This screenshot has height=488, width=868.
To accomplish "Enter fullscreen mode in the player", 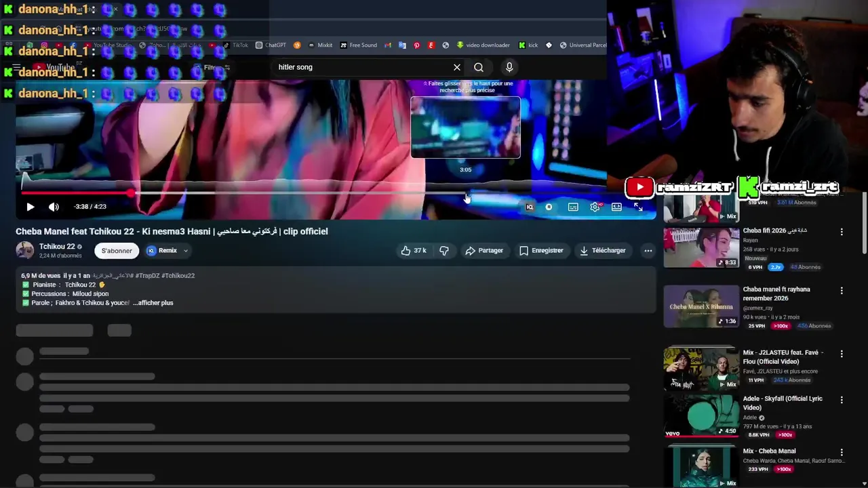I will [x=638, y=207].
